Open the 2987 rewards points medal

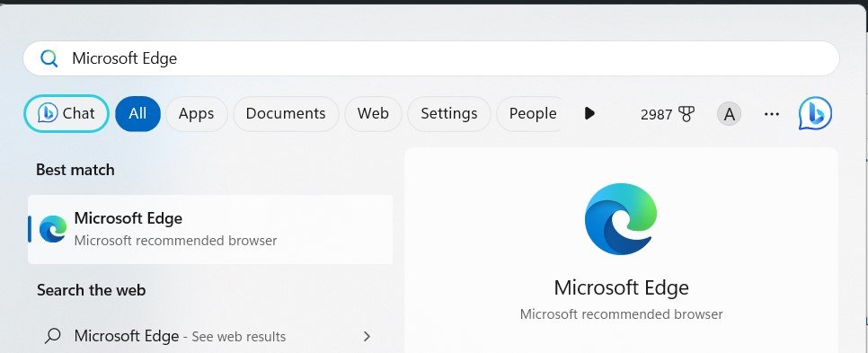[x=667, y=115]
